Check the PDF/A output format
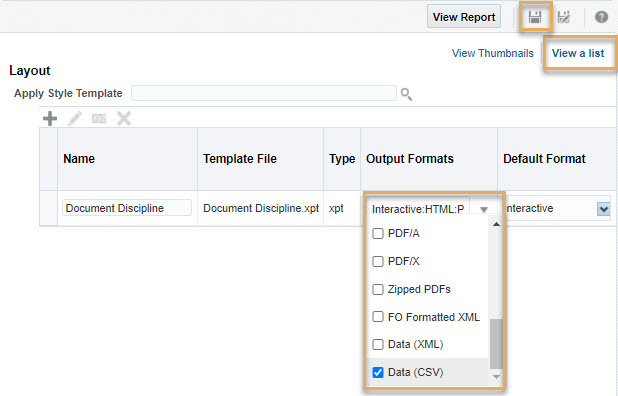Screen dimensions: 618x396 click(378, 233)
